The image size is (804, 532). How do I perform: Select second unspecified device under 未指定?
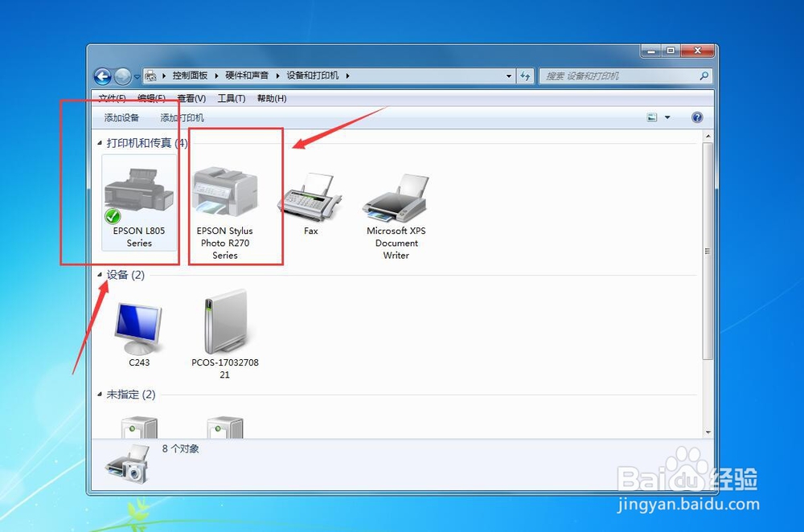[224, 428]
